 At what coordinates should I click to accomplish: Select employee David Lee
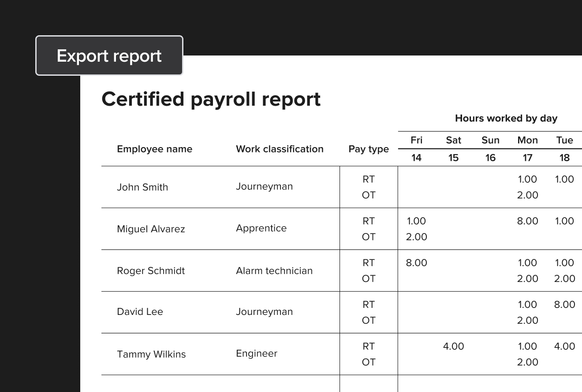(x=140, y=312)
